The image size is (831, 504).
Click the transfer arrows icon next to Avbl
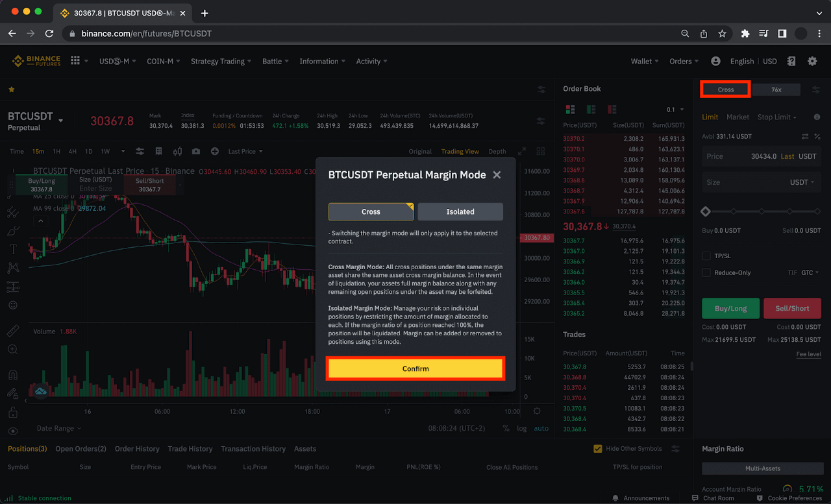(805, 136)
